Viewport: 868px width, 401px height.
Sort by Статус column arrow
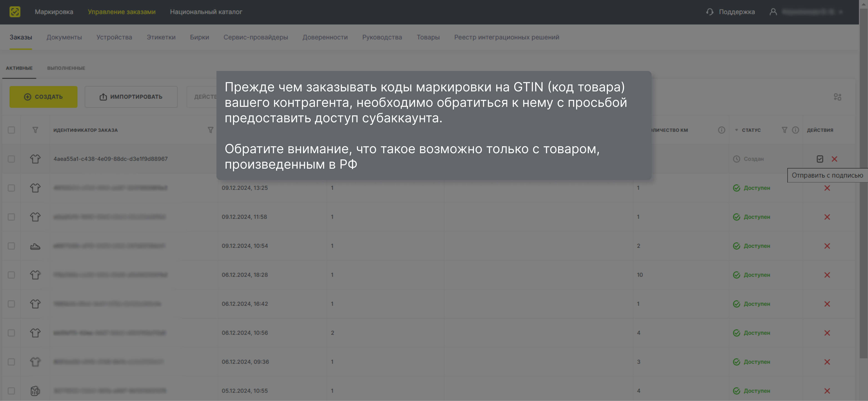coord(736,130)
